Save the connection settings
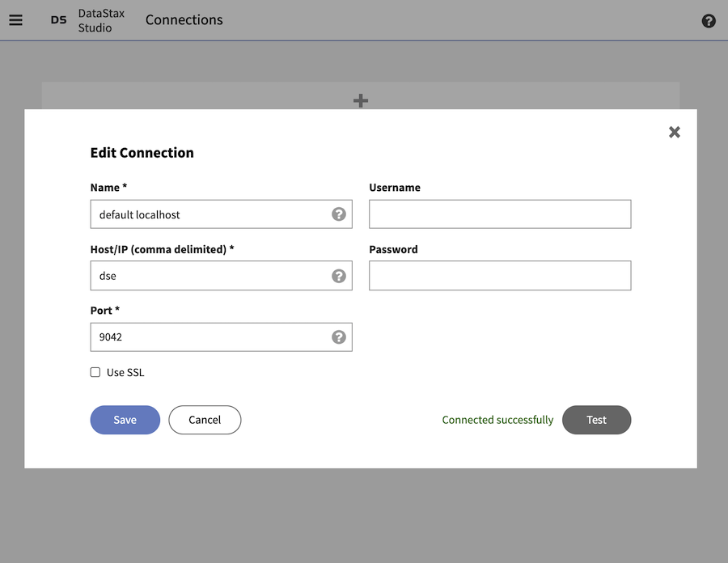 click(x=125, y=420)
